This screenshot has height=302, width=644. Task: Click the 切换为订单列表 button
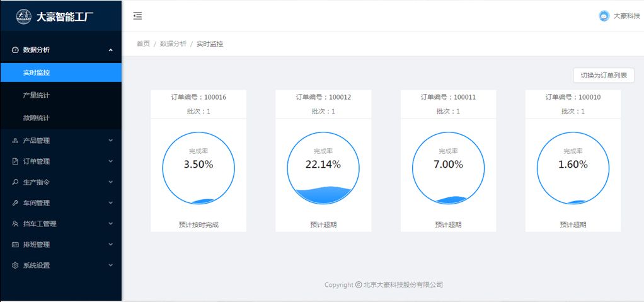point(603,75)
